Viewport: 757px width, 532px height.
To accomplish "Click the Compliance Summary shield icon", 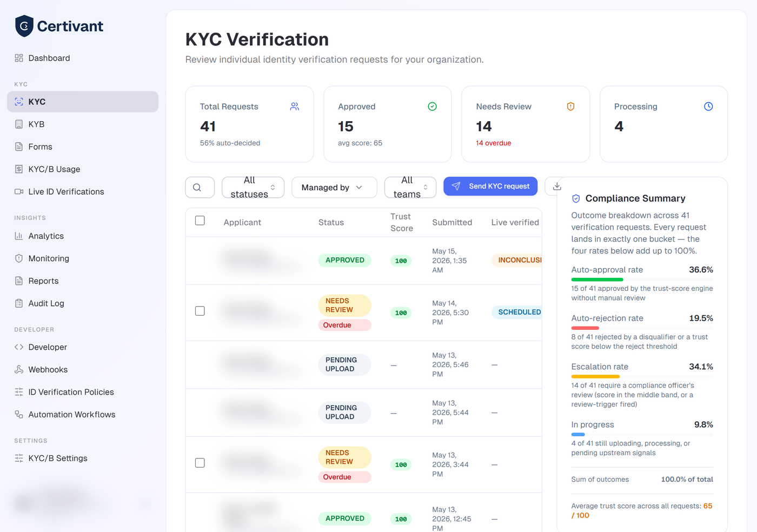I will (x=576, y=198).
